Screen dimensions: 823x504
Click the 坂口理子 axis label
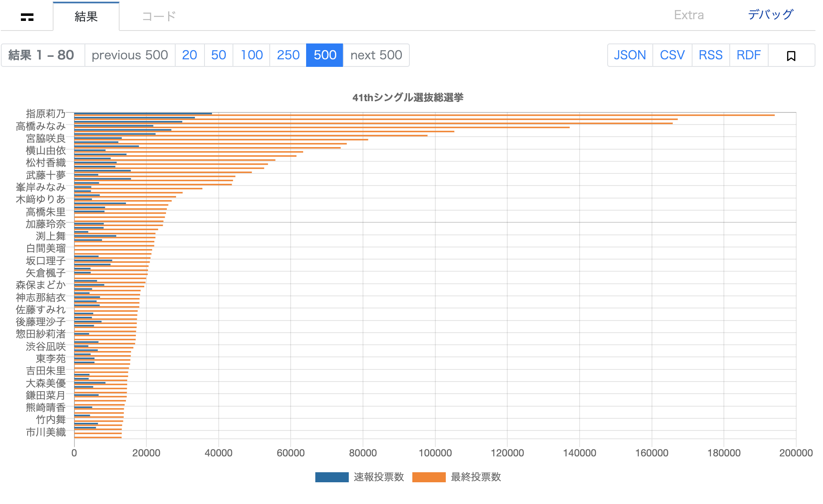pyautogui.click(x=46, y=261)
